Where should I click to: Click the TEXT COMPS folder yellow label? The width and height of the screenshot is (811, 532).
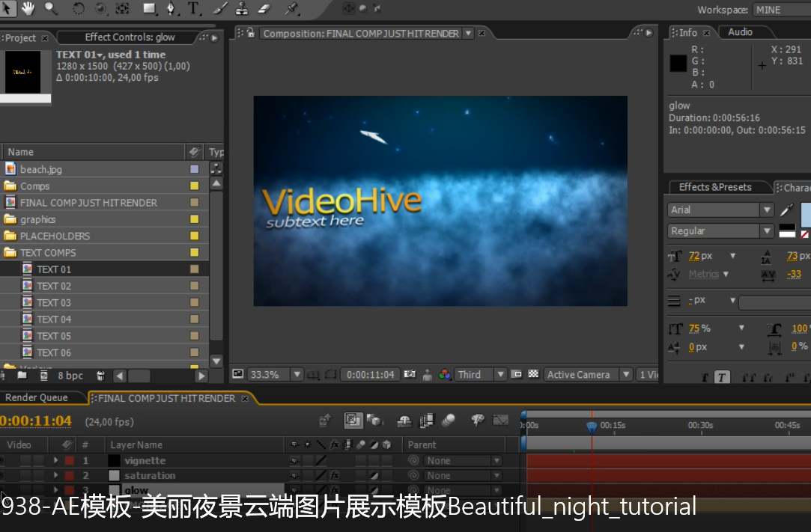(195, 252)
